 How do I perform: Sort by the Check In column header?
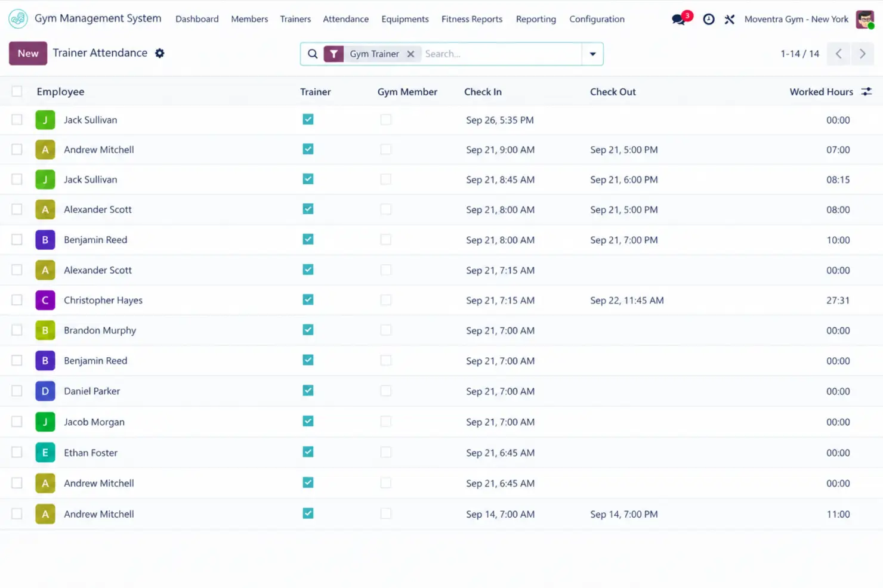tap(483, 92)
